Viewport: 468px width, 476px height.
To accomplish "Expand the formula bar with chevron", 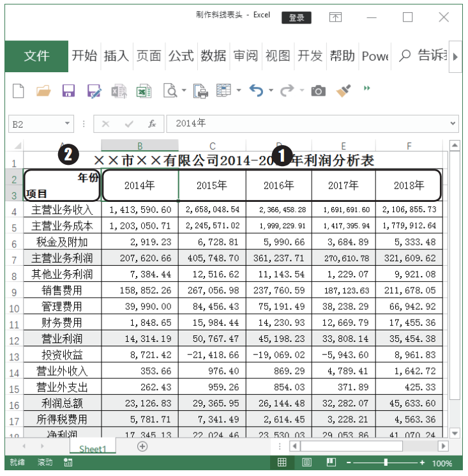I will (x=453, y=123).
